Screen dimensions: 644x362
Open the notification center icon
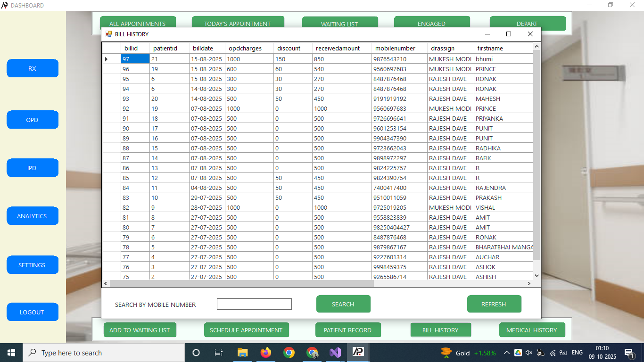click(628, 353)
